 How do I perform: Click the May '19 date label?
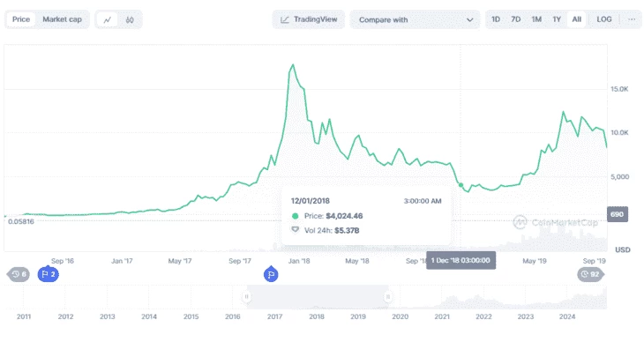pos(535,261)
